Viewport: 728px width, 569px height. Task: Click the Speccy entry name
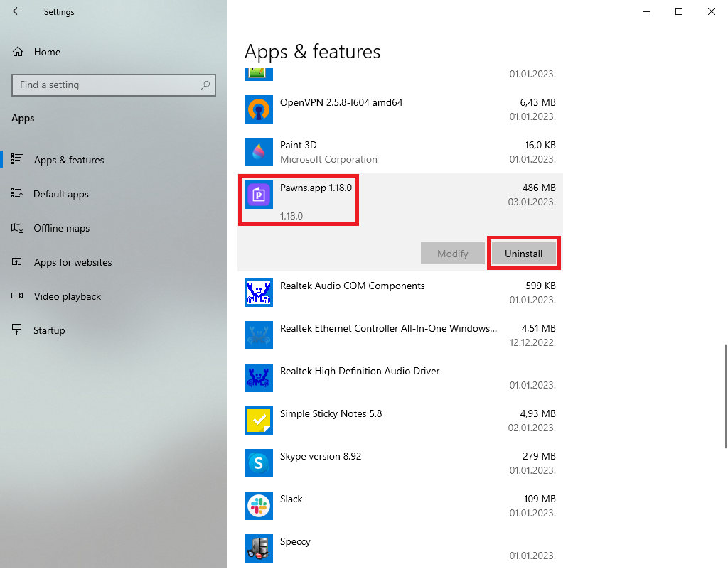[295, 541]
